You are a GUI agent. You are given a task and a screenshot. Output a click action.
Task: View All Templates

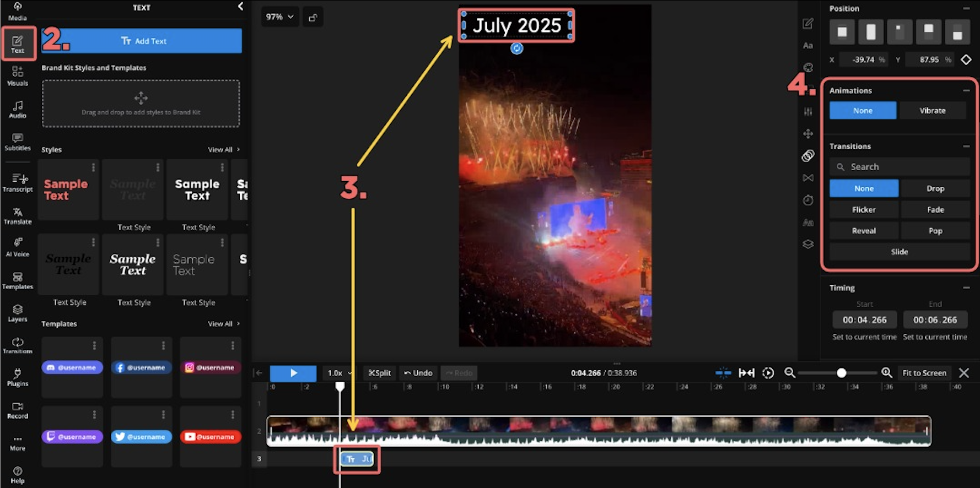pyautogui.click(x=223, y=324)
